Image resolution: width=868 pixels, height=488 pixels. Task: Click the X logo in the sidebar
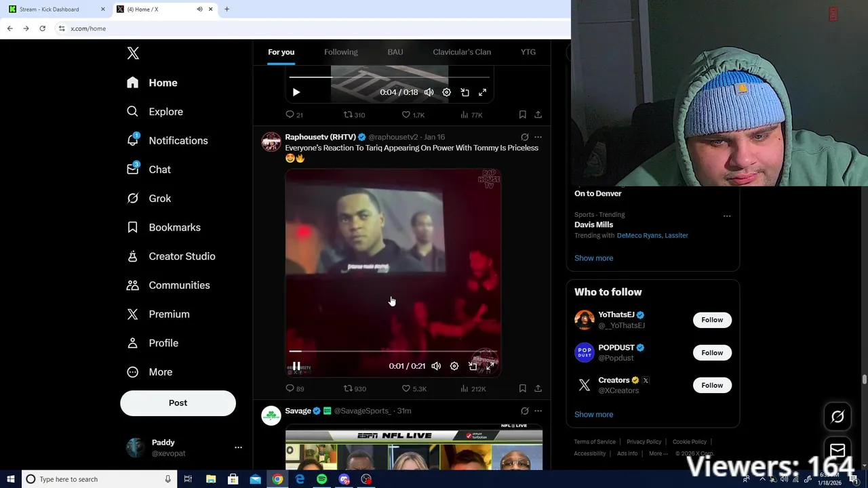(x=133, y=54)
